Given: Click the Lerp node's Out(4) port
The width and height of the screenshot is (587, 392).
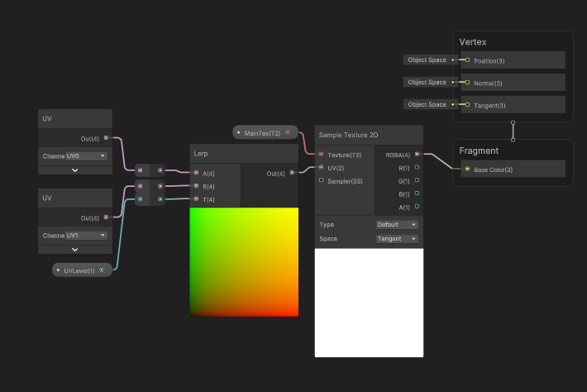Looking at the screenshot, I should point(291,173).
